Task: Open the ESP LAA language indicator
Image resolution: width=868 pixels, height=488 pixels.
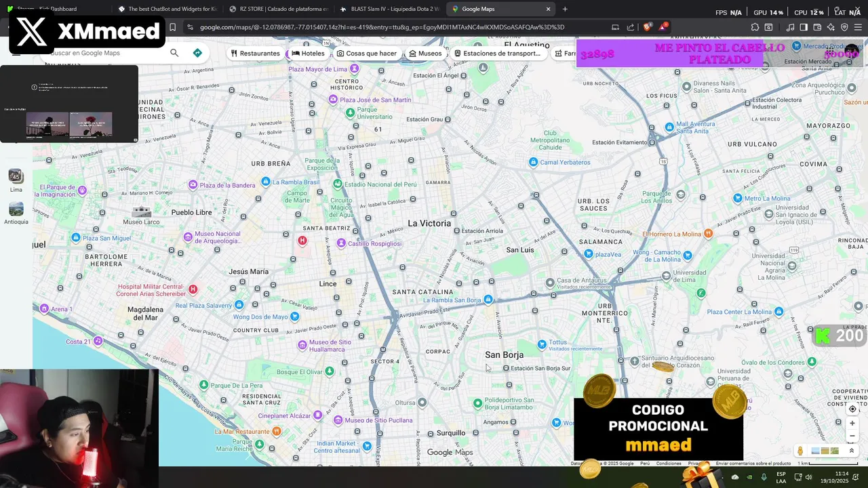Action: click(781, 477)
